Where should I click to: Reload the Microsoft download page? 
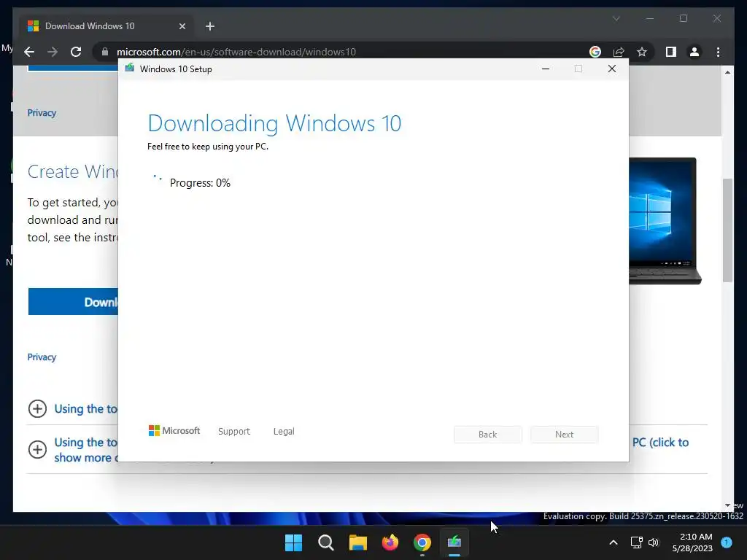click(76, 52)
